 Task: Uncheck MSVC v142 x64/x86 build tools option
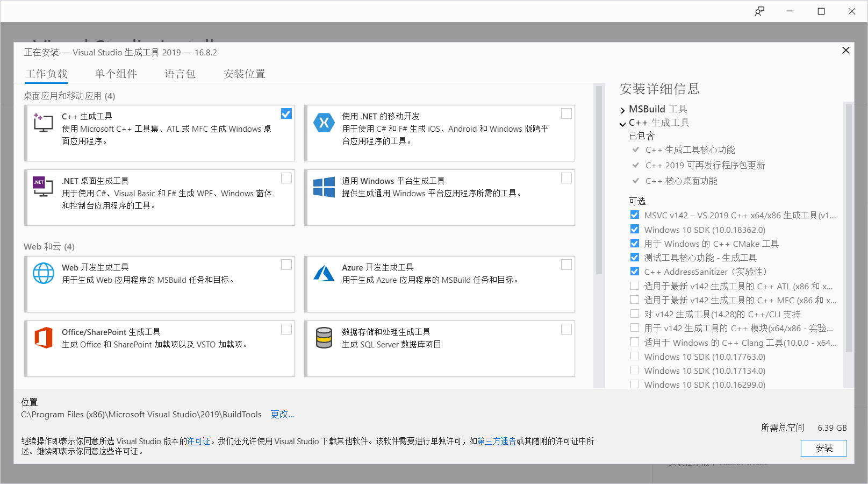[635, 215]
